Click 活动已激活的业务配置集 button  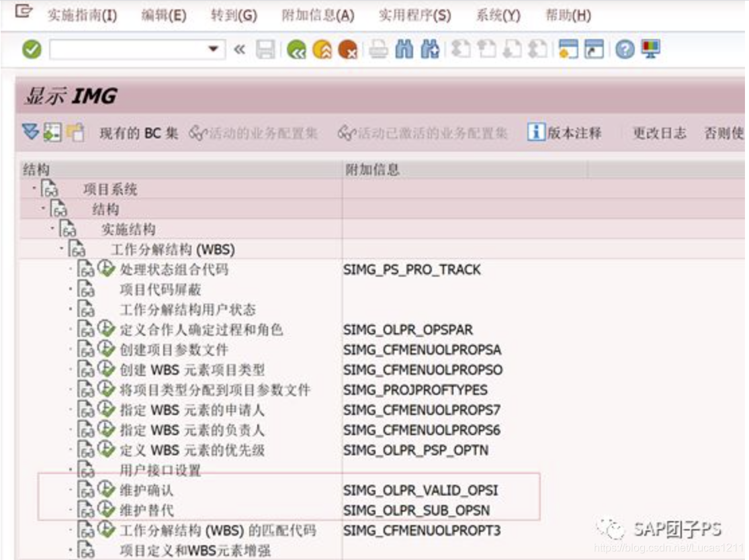423,133
